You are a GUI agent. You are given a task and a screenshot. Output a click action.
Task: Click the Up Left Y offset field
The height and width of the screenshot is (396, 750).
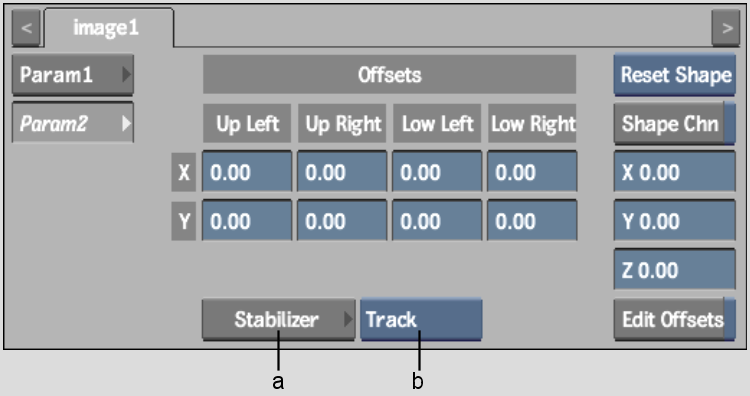coord(247,220)
